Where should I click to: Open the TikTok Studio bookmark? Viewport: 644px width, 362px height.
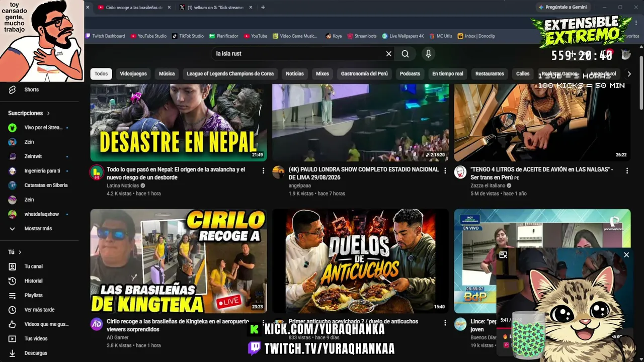188,36
